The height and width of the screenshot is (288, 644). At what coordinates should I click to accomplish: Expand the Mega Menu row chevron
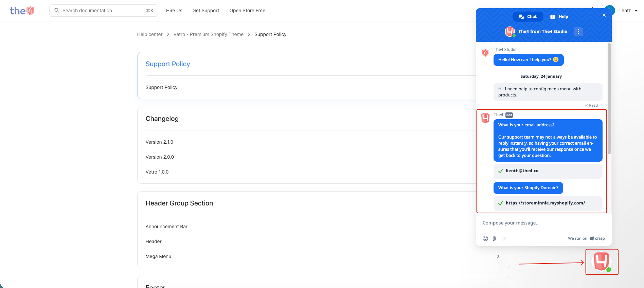[x=498, y=256]
